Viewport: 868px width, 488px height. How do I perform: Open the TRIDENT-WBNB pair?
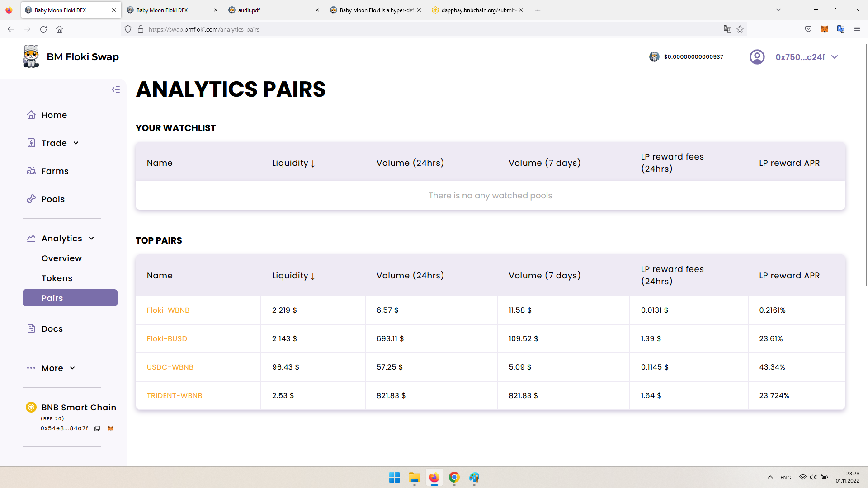(175, 396)
